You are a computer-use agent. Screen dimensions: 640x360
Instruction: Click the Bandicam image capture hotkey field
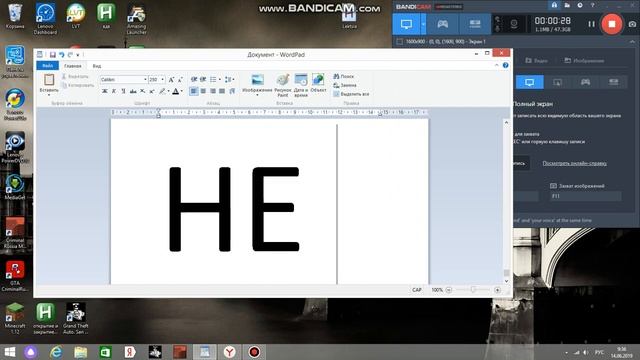pyautogui.click(x=585, y=196)
